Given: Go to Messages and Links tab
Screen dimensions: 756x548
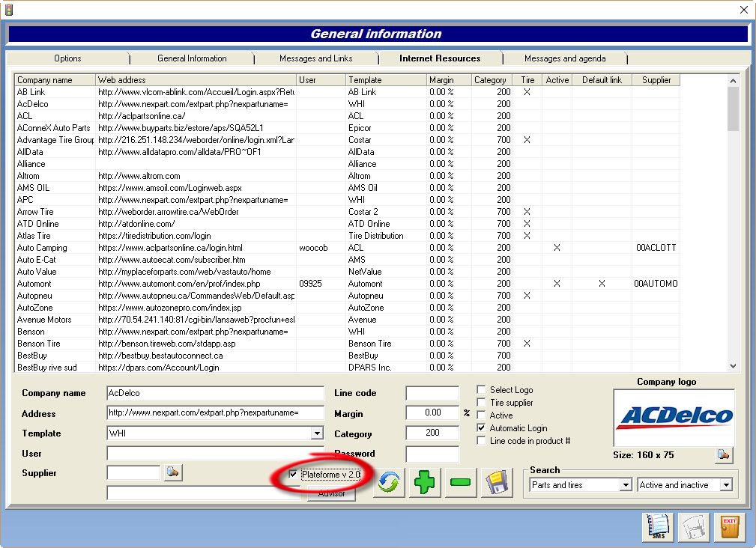Looking at the screenshot, I should (x=315, y=58).
